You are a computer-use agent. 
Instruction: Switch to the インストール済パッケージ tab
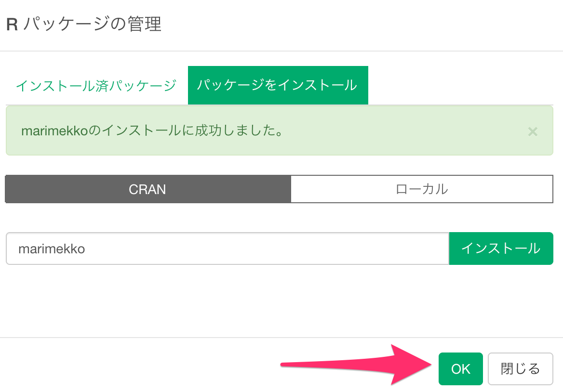pyautogui.click(x=96, y=85)
